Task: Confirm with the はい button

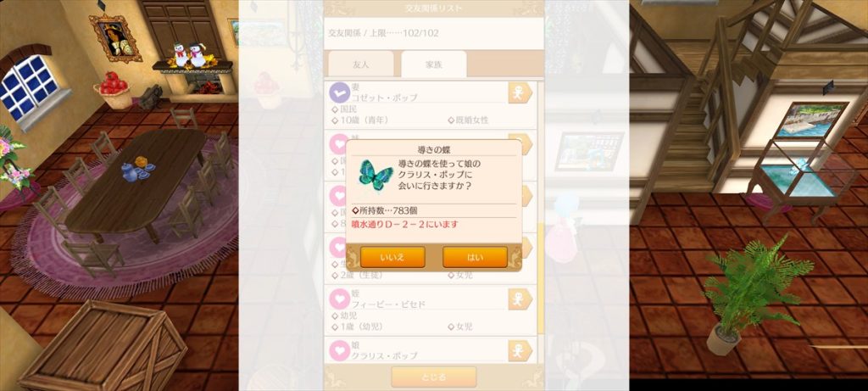Action: click(475, 257)
